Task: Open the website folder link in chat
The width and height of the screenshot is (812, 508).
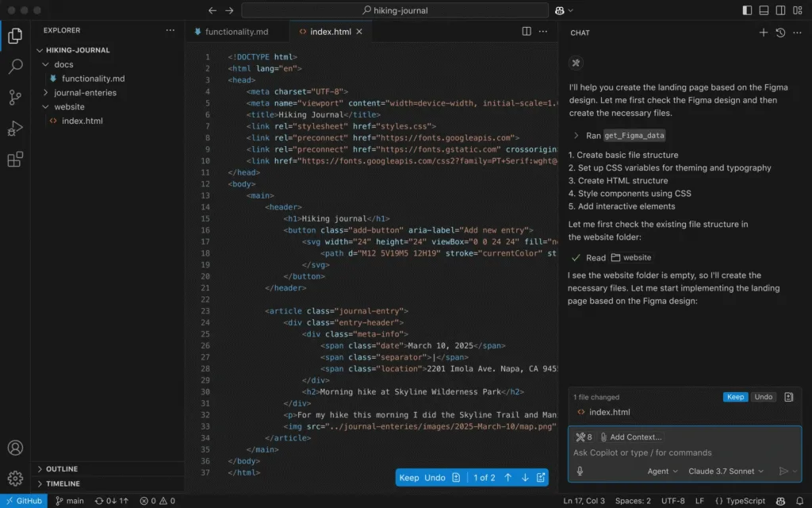Action: 631,258
